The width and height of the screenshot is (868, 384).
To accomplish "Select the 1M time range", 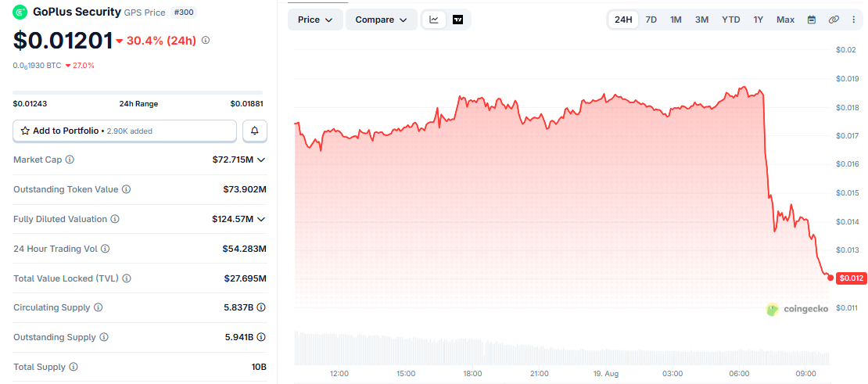I will click(x=676, y=20).
